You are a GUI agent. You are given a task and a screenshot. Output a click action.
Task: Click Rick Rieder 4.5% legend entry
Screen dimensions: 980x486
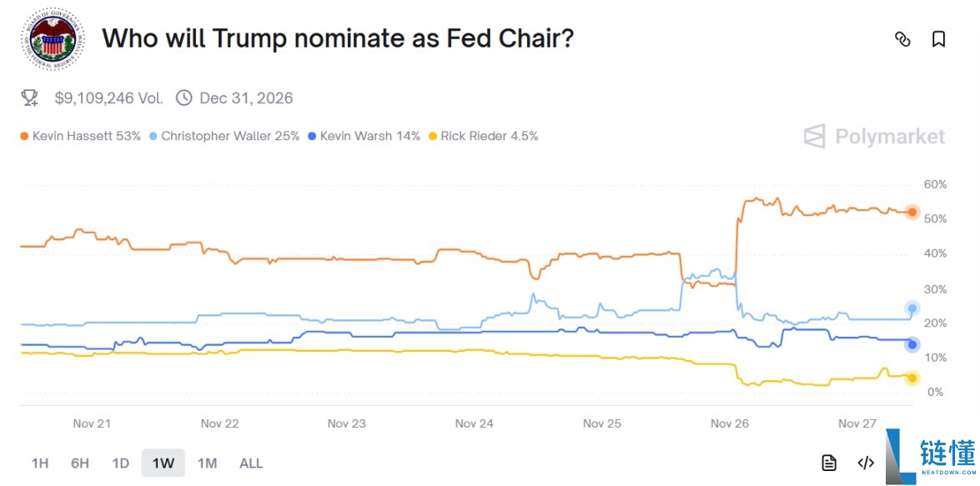pyautogui.click(x=483, y=136)
